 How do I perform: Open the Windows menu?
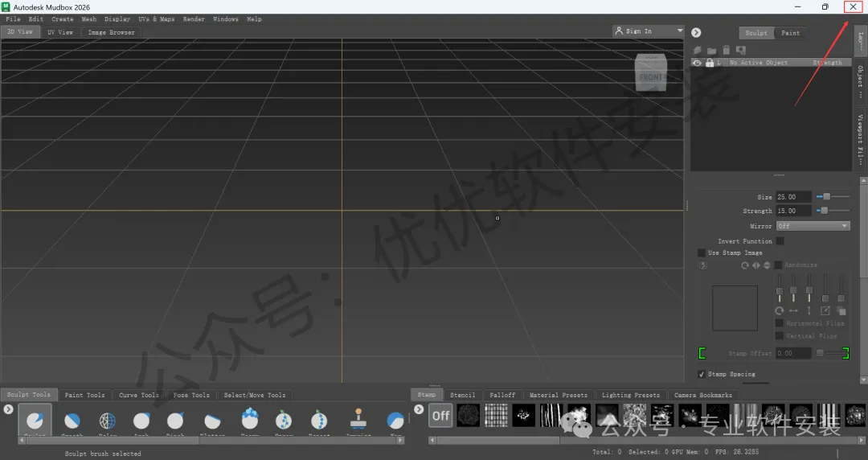[225, 18]
